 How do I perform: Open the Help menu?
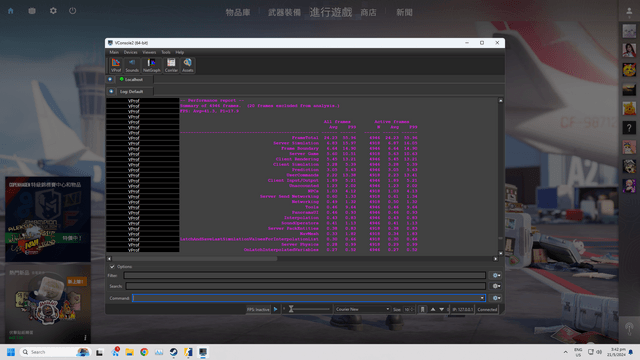[x=180, y=52]
